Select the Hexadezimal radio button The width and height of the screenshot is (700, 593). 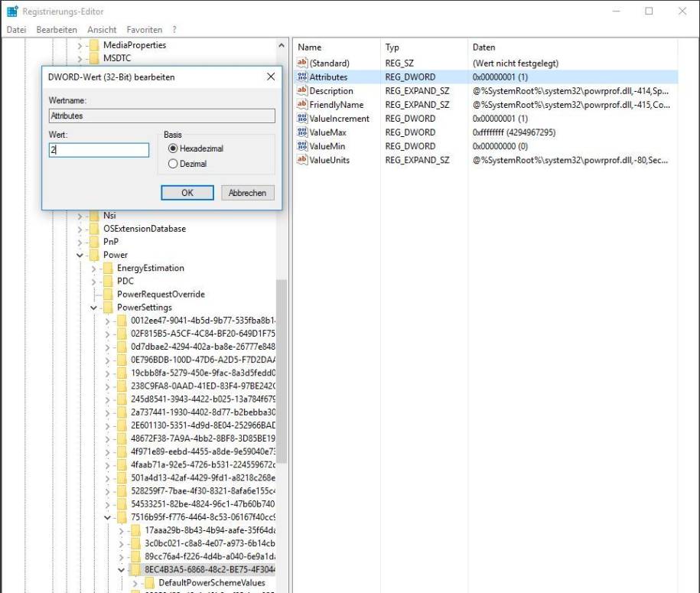(172, 148)
